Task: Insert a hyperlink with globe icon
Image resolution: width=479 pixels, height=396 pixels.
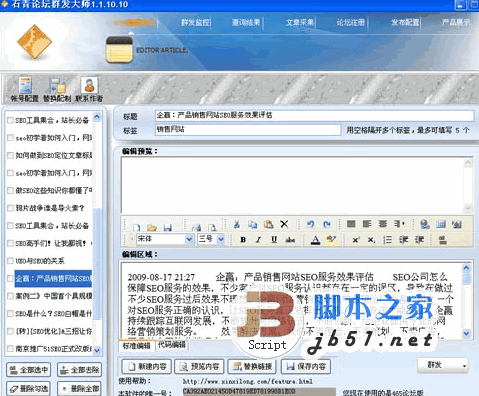Action: point(425,224)
